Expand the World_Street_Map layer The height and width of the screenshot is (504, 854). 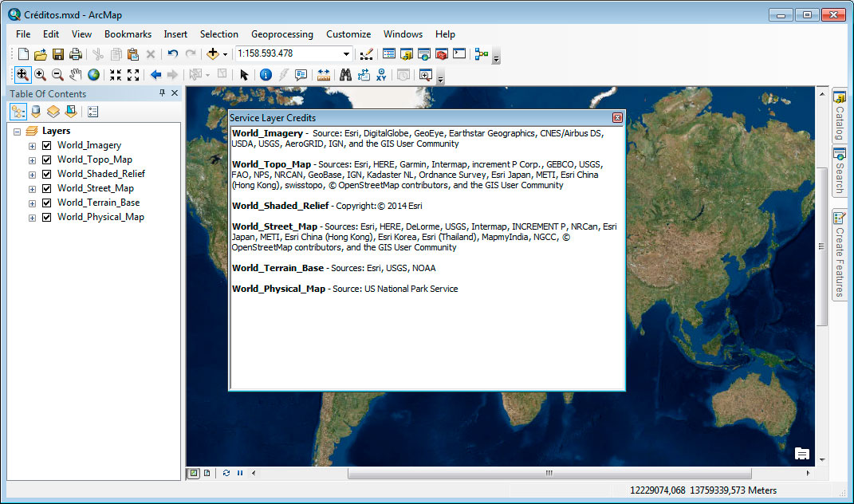pos(32,189)
